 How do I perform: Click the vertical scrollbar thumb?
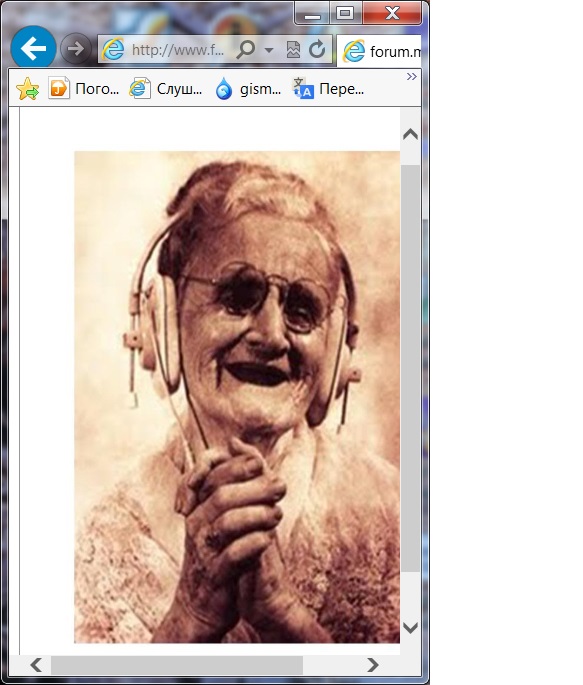pyautogui.click(x=411, y=368)
